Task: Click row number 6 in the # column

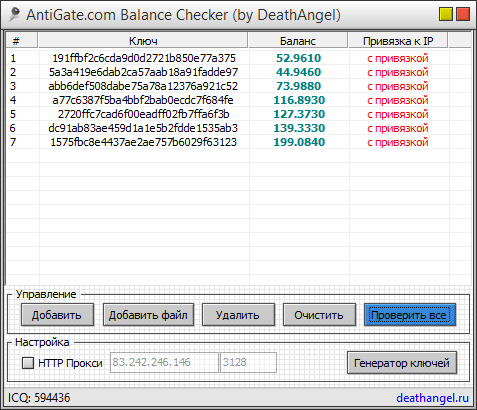Action: (13, 128)
